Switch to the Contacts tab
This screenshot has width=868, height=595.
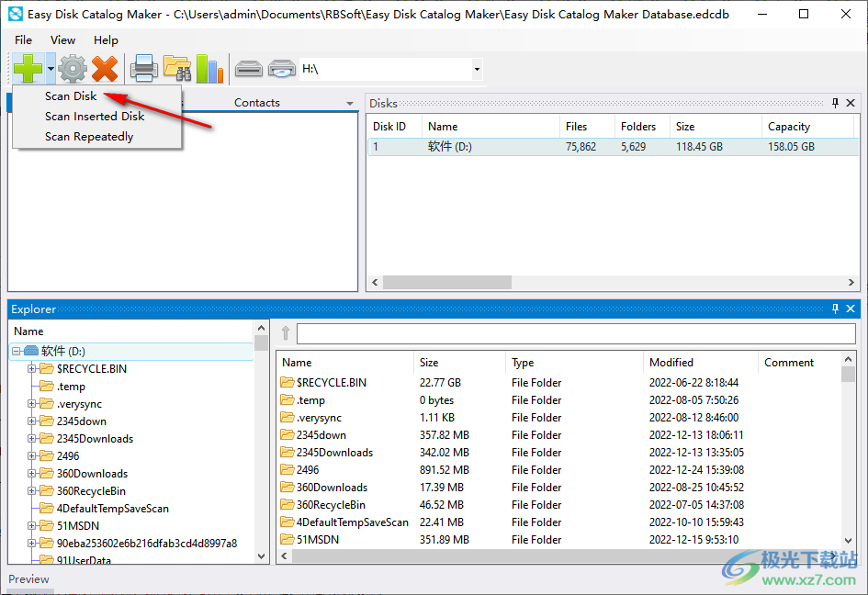257,103
